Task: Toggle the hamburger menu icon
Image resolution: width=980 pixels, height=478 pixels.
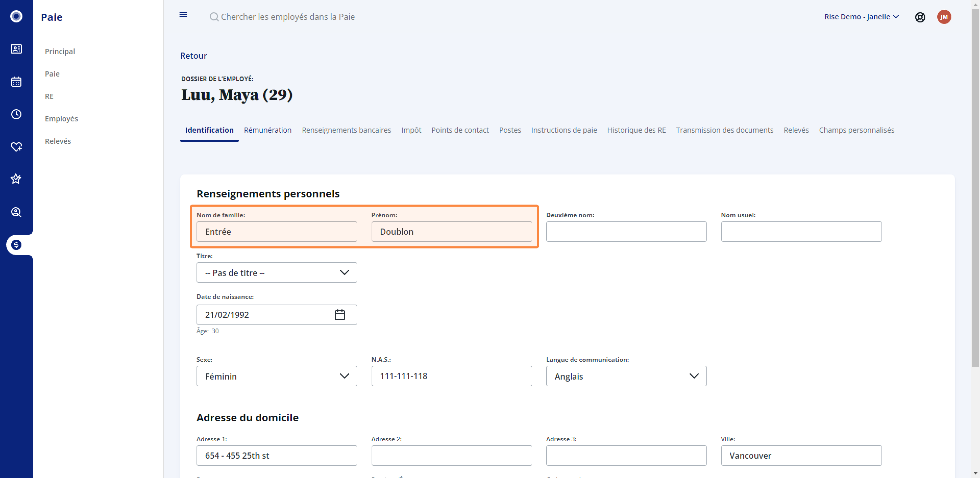Action: click(x=183, y=15)
